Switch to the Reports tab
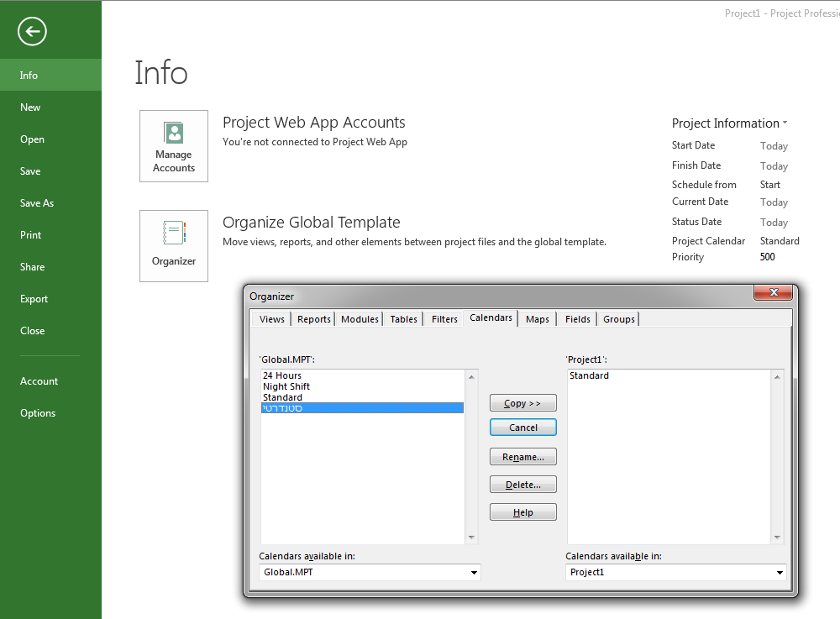 point(314,319)
